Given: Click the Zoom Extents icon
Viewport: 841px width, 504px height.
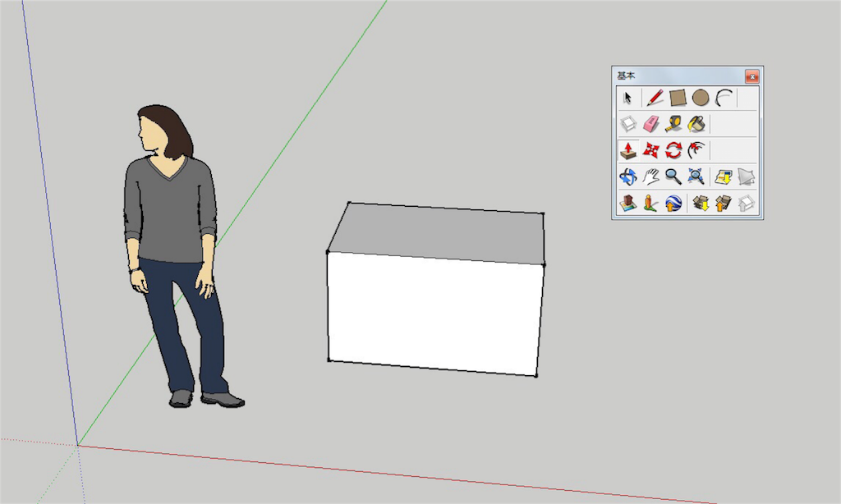Looking at the screenshot, I should [696, 176].
